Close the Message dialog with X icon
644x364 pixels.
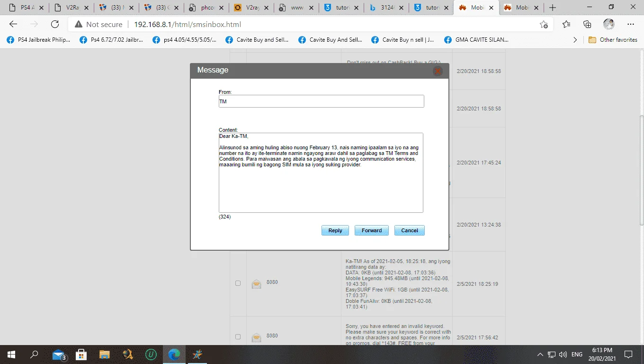[x=438, y=71]
